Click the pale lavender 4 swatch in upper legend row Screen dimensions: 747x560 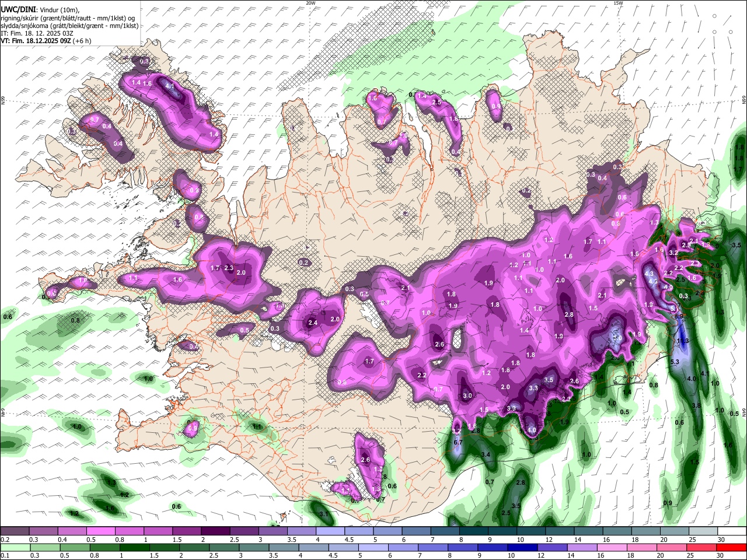(329, 531)
